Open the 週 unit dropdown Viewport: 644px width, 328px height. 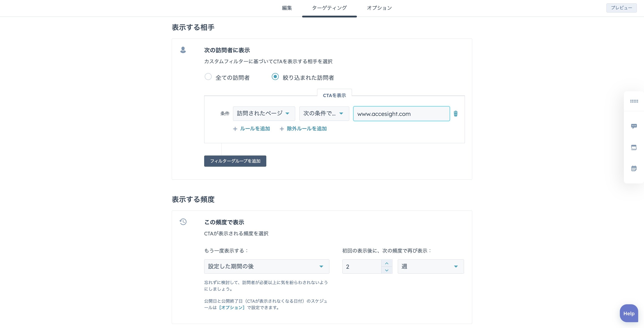coord(430,266)
